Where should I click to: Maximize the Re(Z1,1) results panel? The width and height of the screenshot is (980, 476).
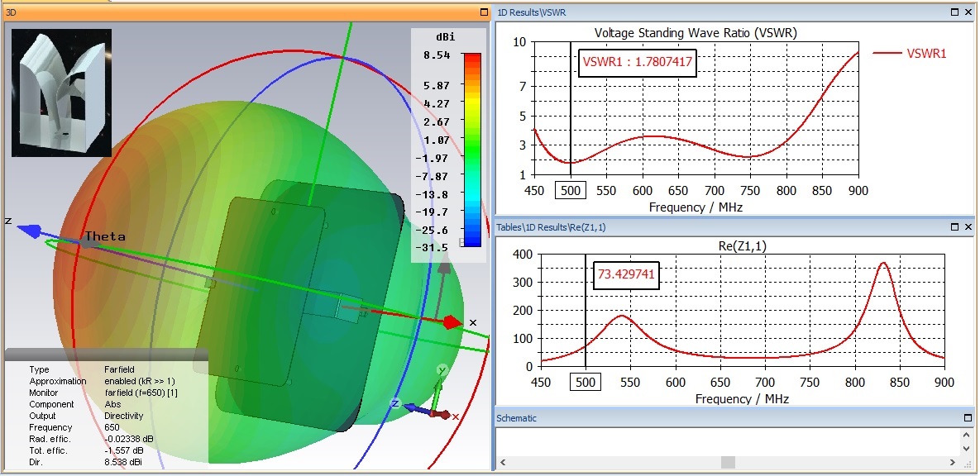click(954, 226)
